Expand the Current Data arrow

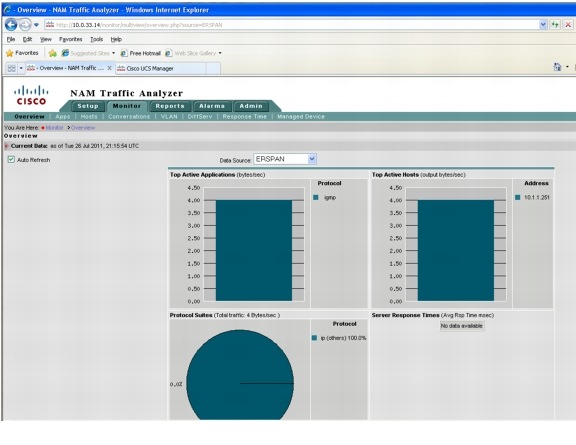point(6,146)
